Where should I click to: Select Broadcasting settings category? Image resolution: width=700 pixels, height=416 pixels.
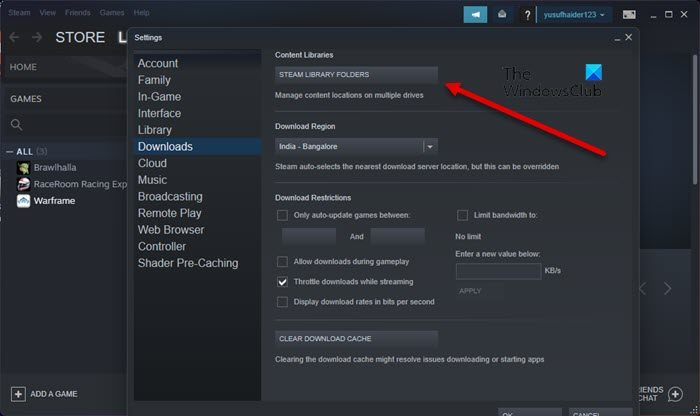[x=197, y=196]
